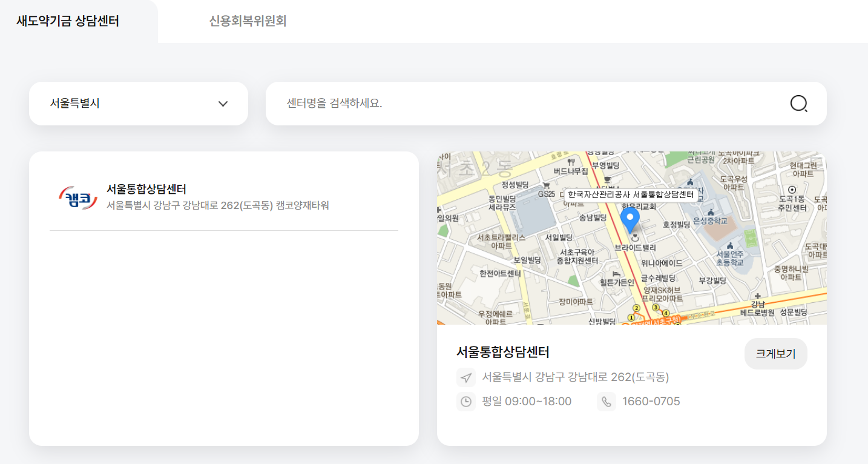The image size is (868, 464).
Task: Switch to 새도약기금 상담센터 tab
Action: pos(68,21)
